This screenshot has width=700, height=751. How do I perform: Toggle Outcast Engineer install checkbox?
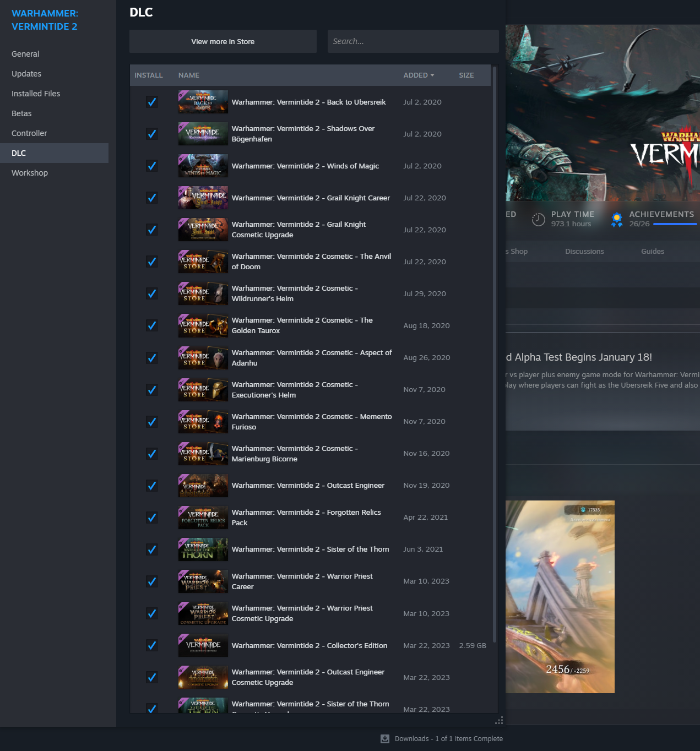pyautogui.click(x=152, y=486)
